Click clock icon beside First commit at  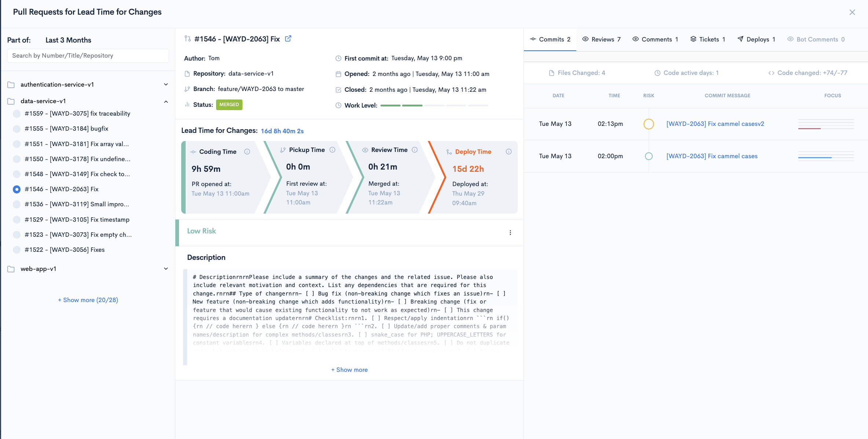pos(338,58)
